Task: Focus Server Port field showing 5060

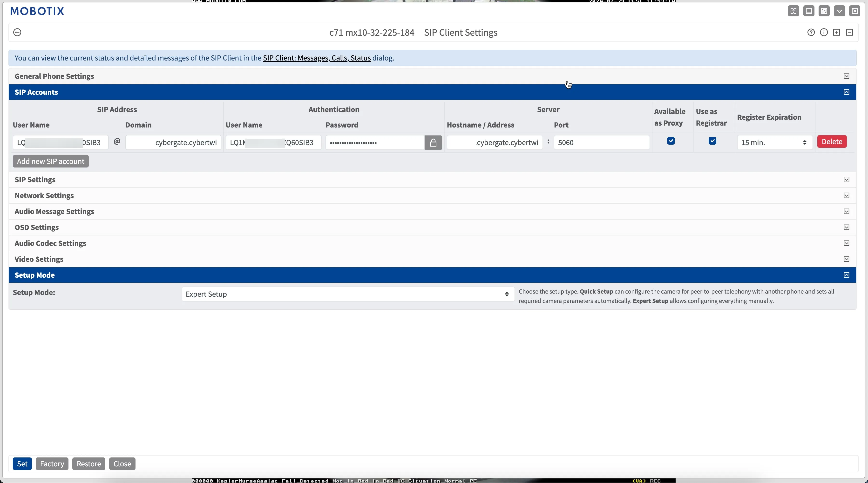Action: (602, 142)
